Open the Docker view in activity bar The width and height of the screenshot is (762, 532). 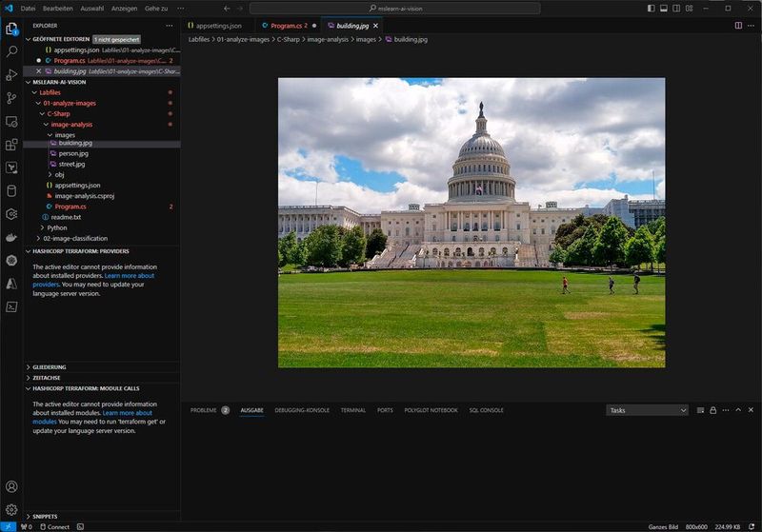pos(11,237)
